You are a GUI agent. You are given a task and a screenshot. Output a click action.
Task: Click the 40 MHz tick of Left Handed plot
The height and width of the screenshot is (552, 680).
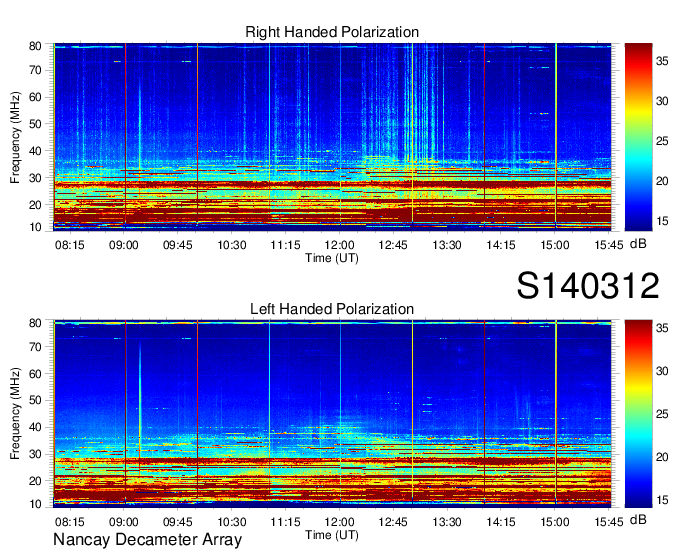coord(35,428)
